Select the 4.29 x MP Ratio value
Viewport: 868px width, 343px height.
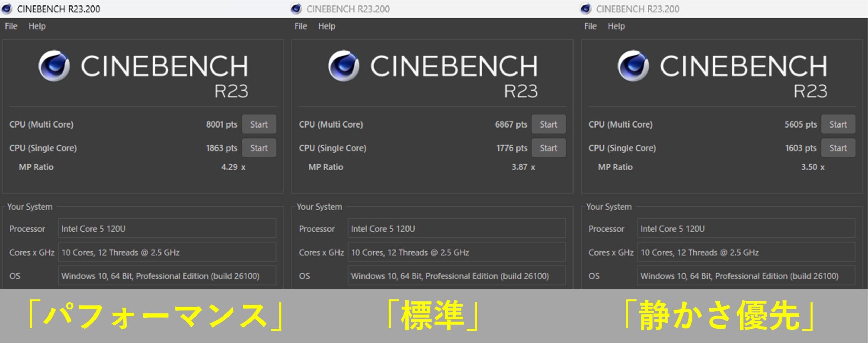(233, 167)
